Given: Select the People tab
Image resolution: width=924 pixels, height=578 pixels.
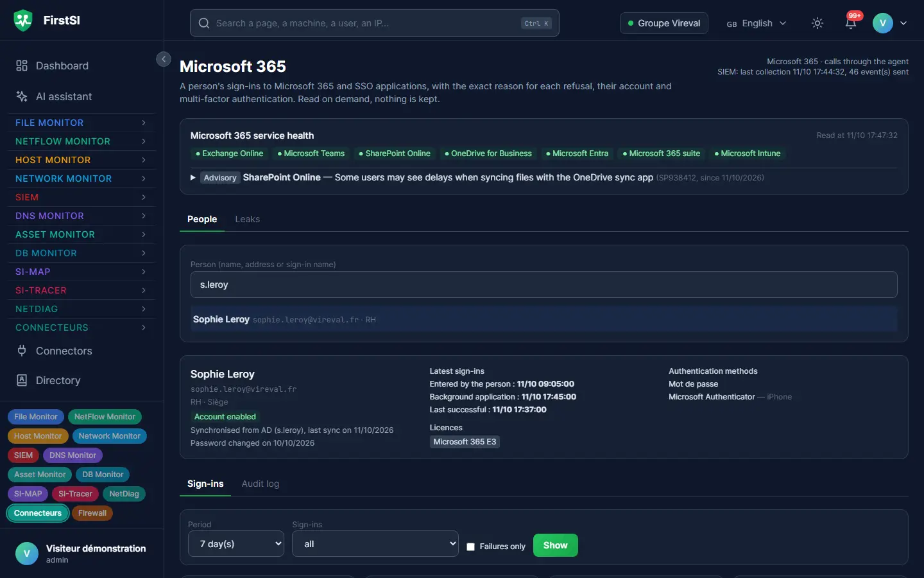Looking at the screenshot, I should [x=202, y=219].
